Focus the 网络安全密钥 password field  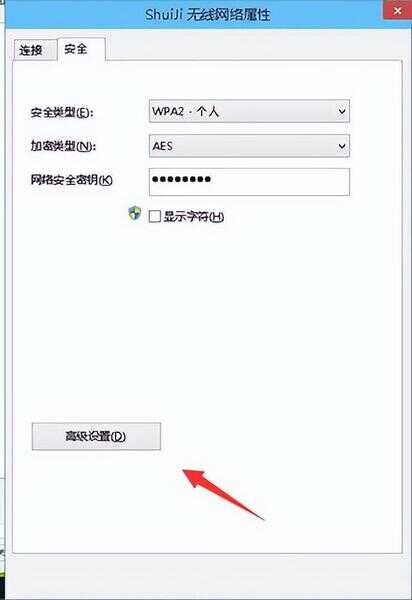click(249, 182)
